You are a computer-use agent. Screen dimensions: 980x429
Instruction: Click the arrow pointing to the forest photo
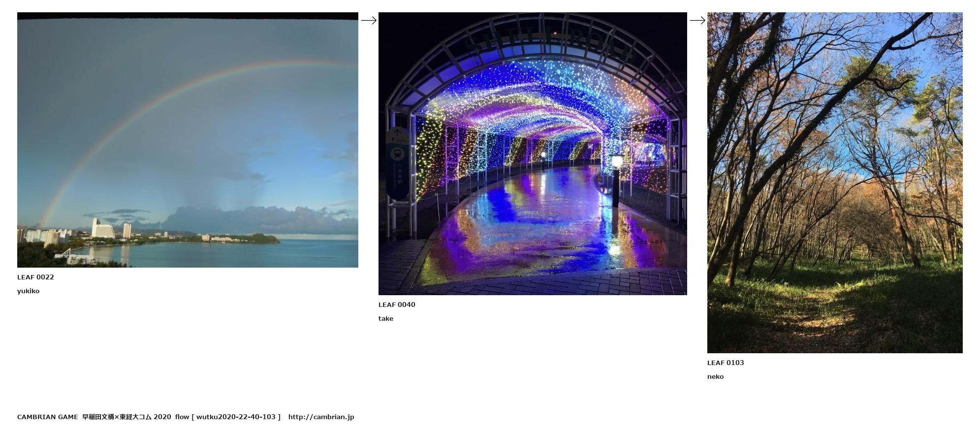tap(697, 20)
